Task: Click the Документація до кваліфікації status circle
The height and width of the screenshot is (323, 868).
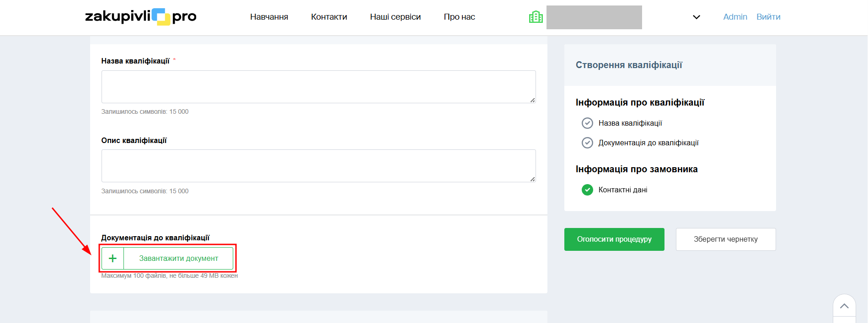Action: coord(587,143)
